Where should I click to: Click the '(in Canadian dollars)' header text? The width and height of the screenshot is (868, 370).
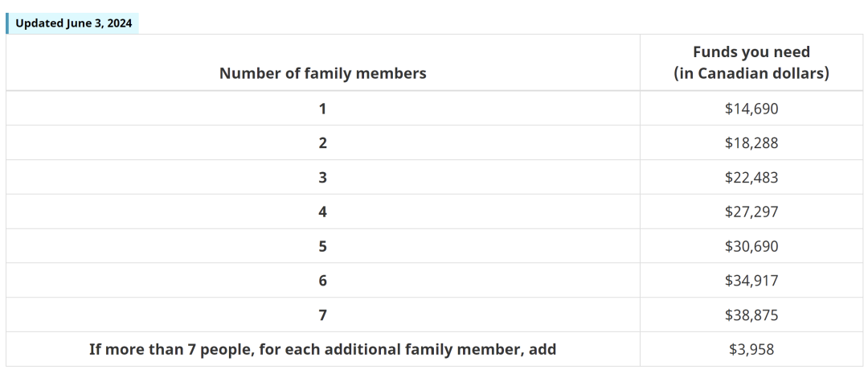click(x=751, y=73)
